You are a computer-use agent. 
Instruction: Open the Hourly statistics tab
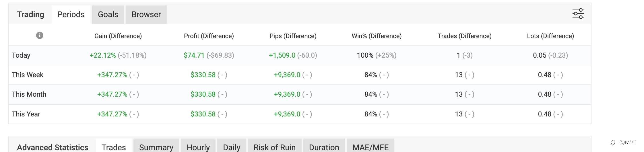coord(198,147)
